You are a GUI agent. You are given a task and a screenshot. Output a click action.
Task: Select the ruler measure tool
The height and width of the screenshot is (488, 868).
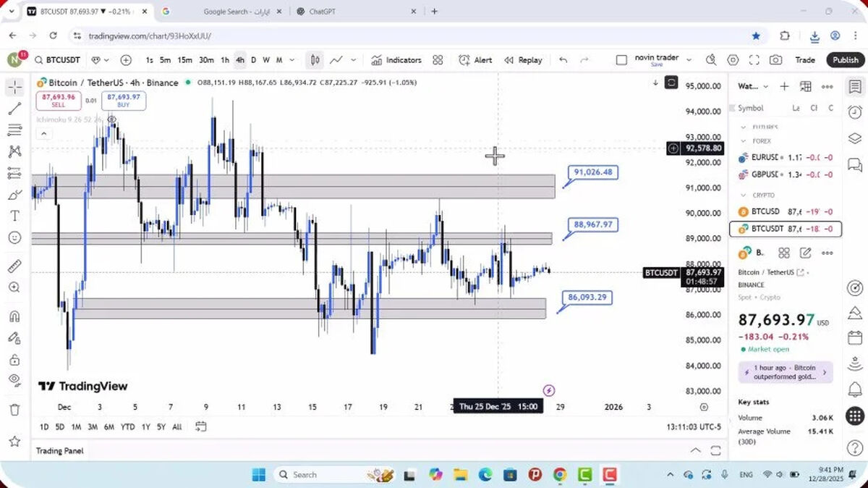point(14,266)
